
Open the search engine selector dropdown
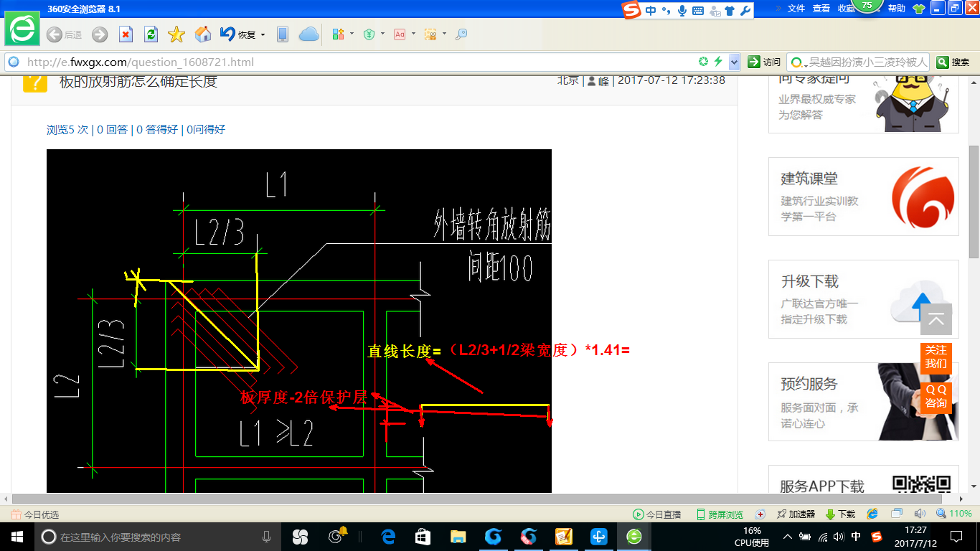pos(798,62)
